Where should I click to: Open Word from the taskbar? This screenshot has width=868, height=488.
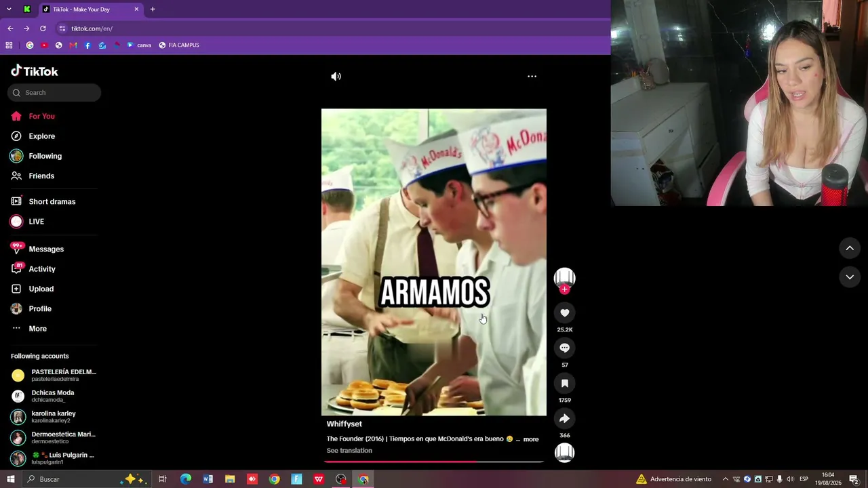[208, 479]
